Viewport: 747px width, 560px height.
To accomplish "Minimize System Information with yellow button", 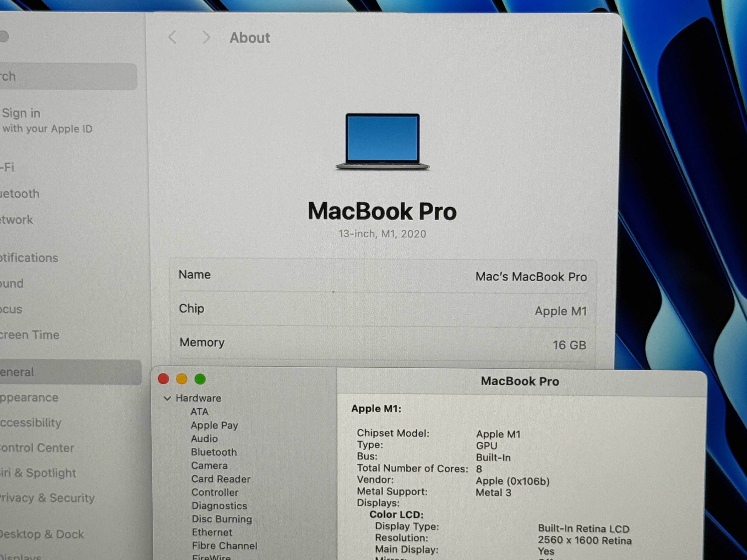I will pos(182,379).
